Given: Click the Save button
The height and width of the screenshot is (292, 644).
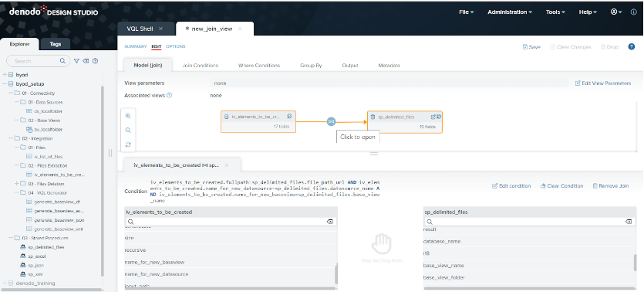Looking at the screenshot, I should [531, 47].
